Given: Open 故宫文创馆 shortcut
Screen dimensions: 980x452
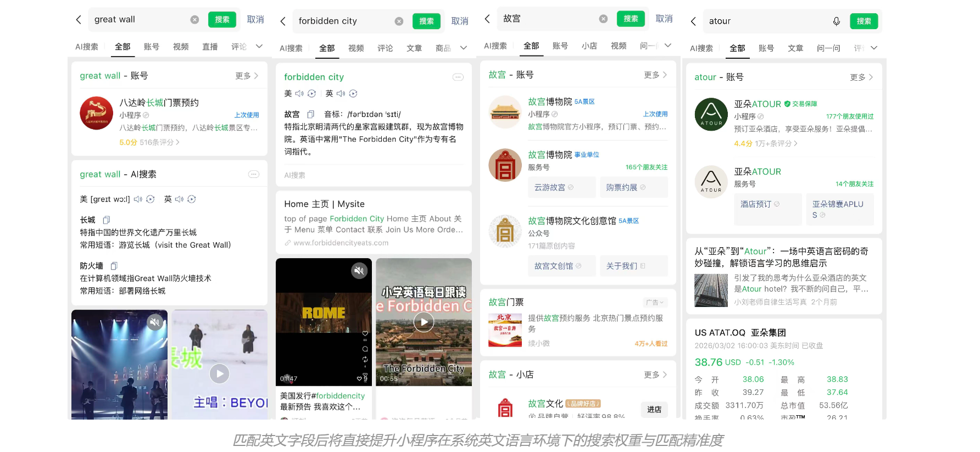Looking at the screenshot, I should coord(562,266).
